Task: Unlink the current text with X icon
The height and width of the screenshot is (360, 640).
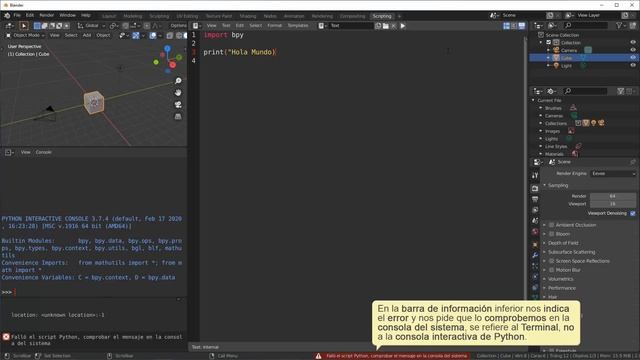Action: 393,26
